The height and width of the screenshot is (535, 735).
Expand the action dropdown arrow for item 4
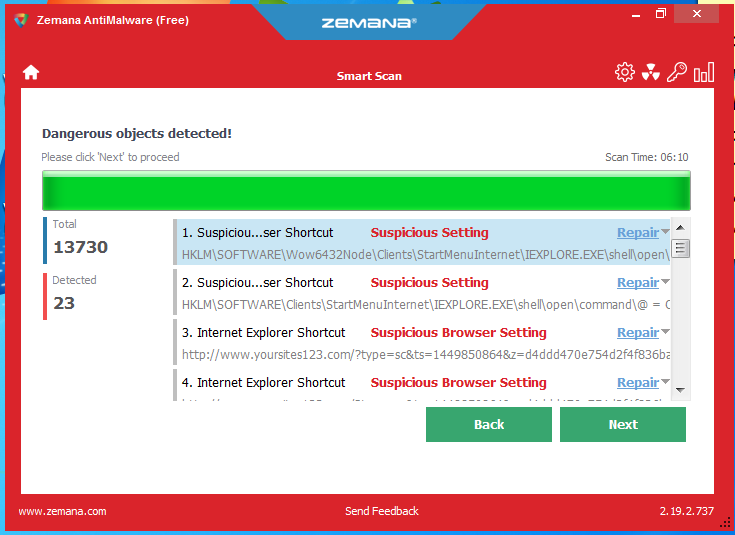(665, 382)
